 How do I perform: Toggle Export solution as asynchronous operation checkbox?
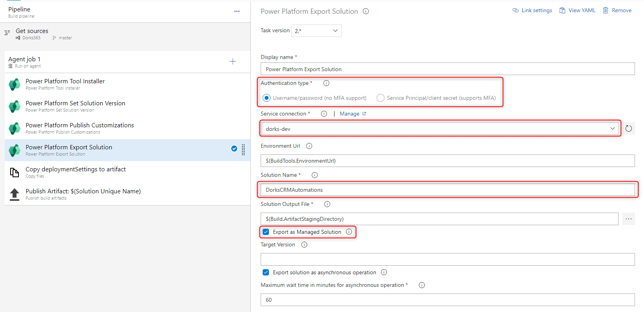coord(266,272)
